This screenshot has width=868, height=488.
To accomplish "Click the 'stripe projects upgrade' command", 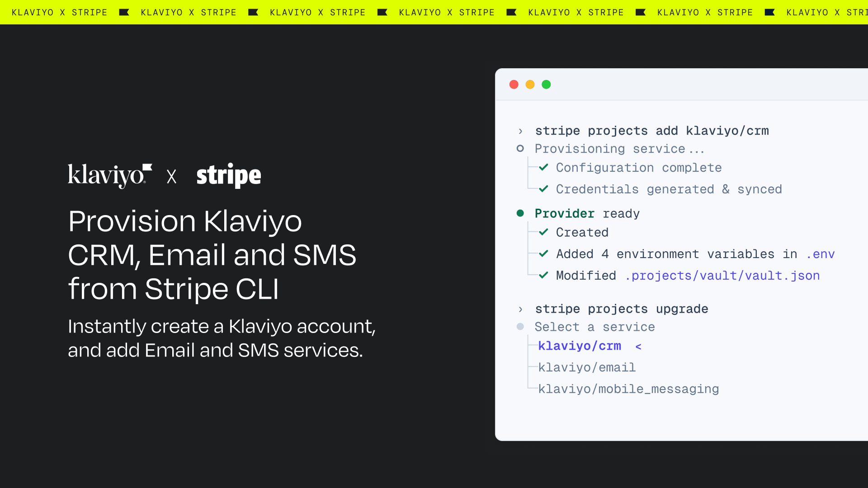I will (622, 309).
